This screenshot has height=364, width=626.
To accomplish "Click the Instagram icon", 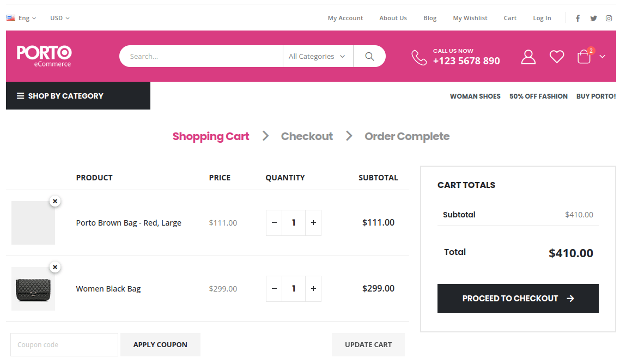I will 609,18.
